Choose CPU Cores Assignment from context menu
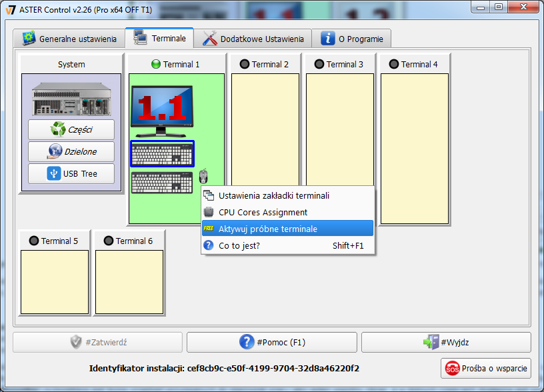This screenshot has width=544, height=392. coord(287,212)
